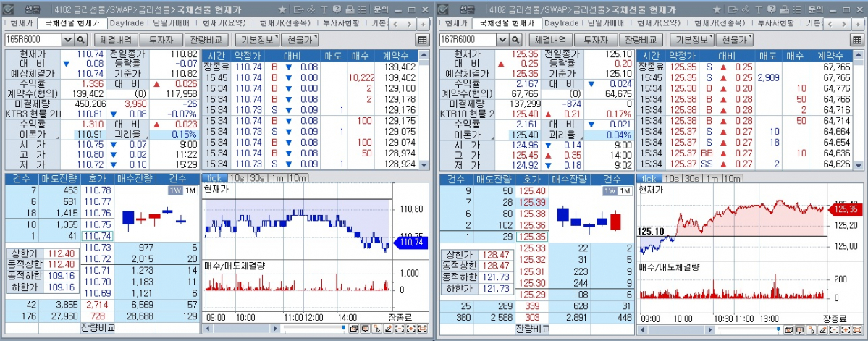Click 체결내역 button in left window
Image resolution: width=868 pixels, height=341 pixels.
[115, 39]
